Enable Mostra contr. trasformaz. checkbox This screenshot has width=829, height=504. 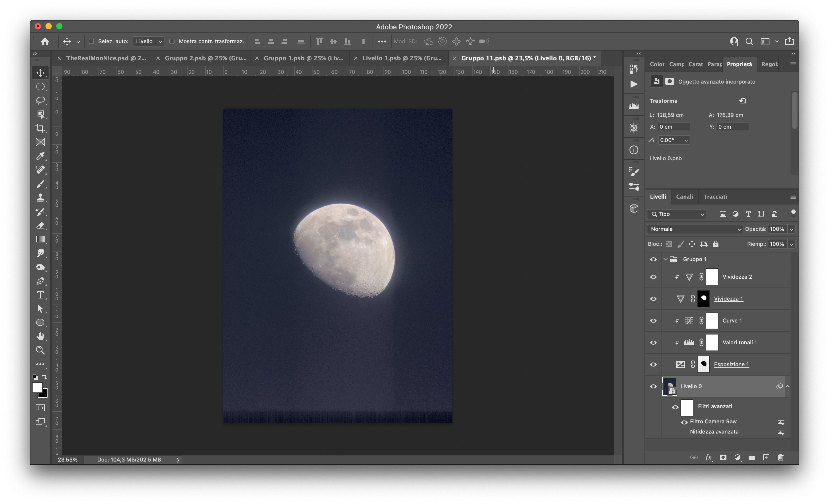(x=172, y=41)
